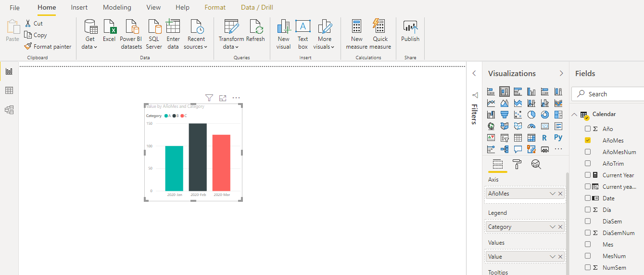
Task: Select the Q&A speech bubble visual
Action: pyautogui.click(x=518, y=149)
